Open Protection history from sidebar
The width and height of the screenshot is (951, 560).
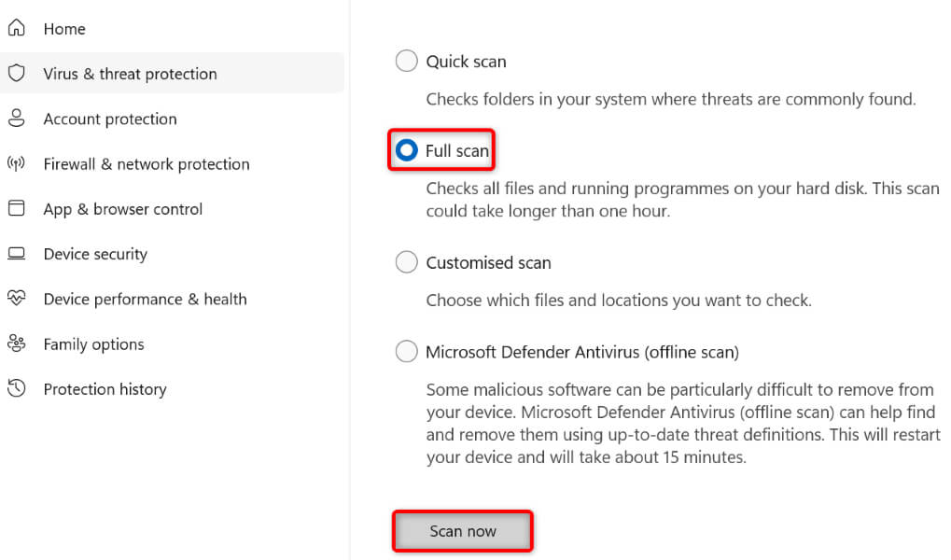click(105, 388)
